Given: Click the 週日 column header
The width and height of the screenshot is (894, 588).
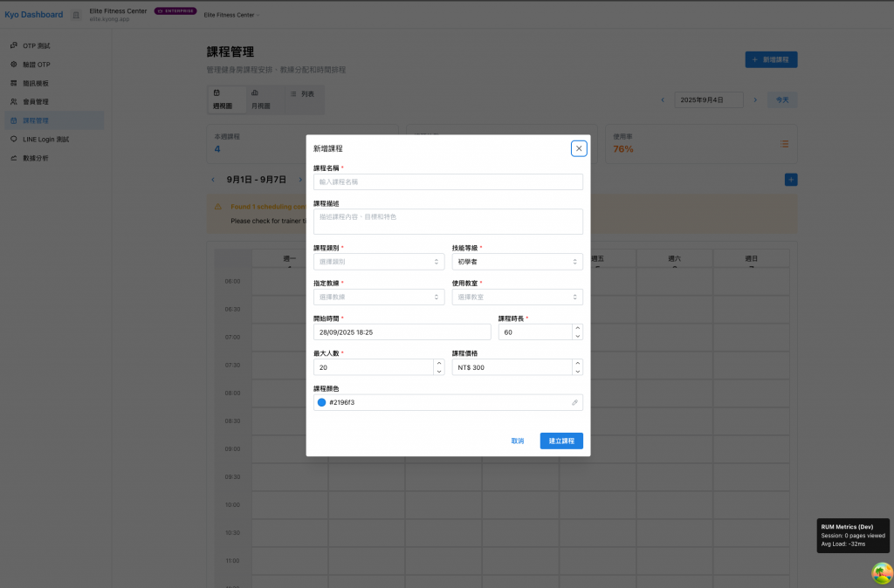Looking at the screenshot, I should 752,259.
